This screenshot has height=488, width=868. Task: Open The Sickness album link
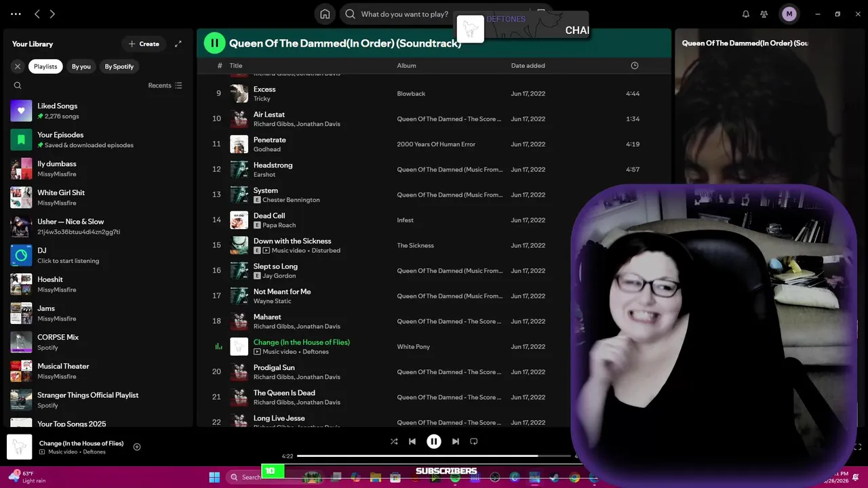coord(415,245)
